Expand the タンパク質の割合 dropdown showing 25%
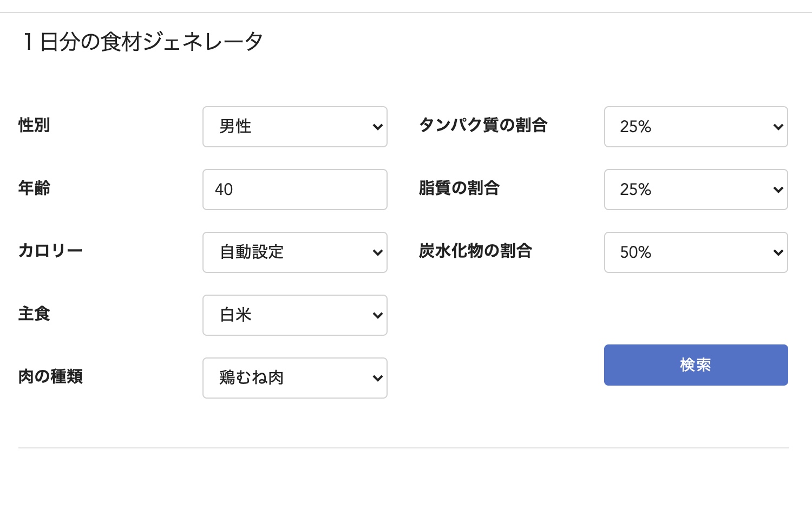This screenshot has width=812, height=508. tap(696, 127)
